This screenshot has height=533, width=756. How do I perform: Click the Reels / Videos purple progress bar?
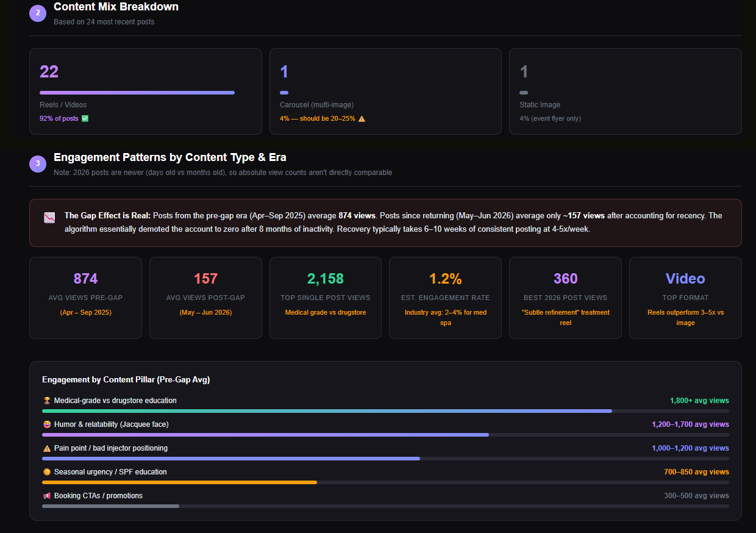coord(137,93)
